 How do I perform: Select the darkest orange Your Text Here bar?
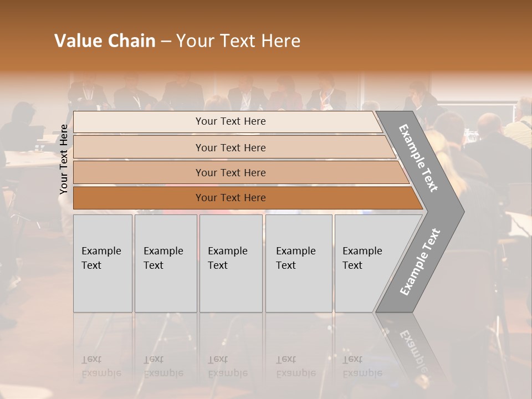[x=230, y=198]
